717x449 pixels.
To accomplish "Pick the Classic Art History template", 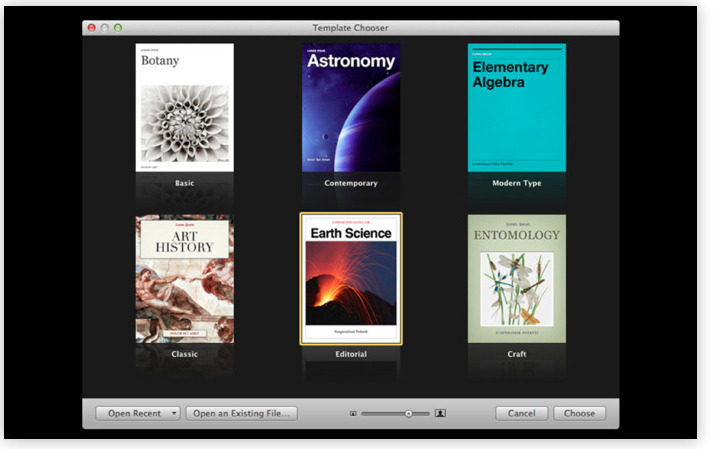I will (184, 279).
